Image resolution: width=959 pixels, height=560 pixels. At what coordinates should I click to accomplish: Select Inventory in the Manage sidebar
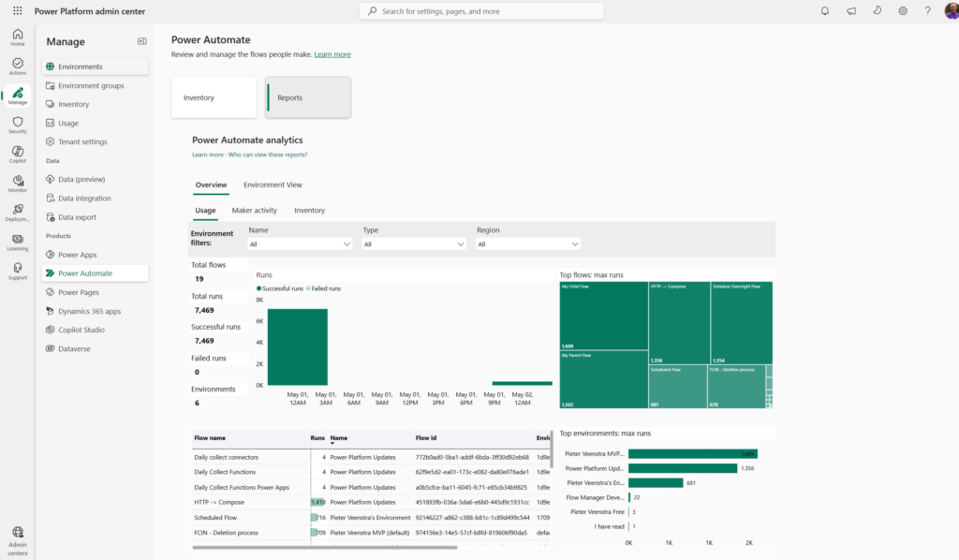[x=95, y=104]
